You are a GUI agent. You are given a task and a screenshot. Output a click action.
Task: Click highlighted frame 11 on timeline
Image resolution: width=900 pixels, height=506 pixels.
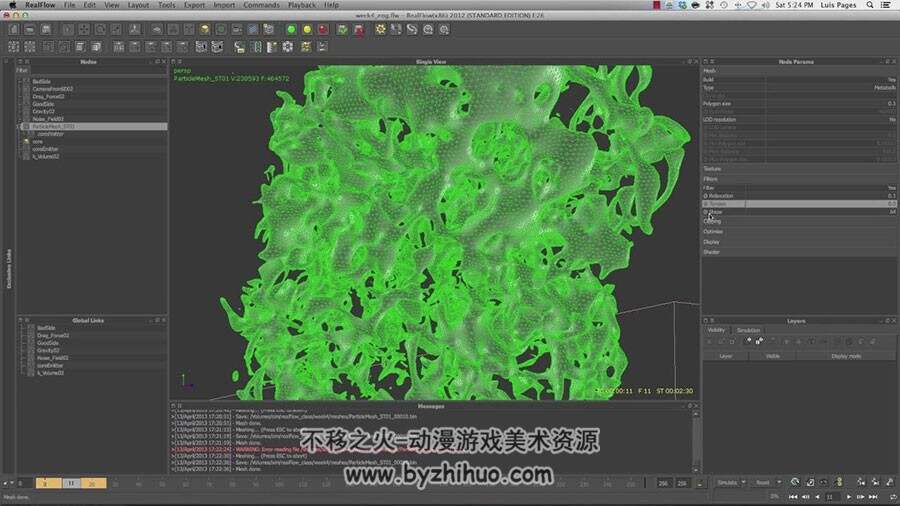coord(71,484)
